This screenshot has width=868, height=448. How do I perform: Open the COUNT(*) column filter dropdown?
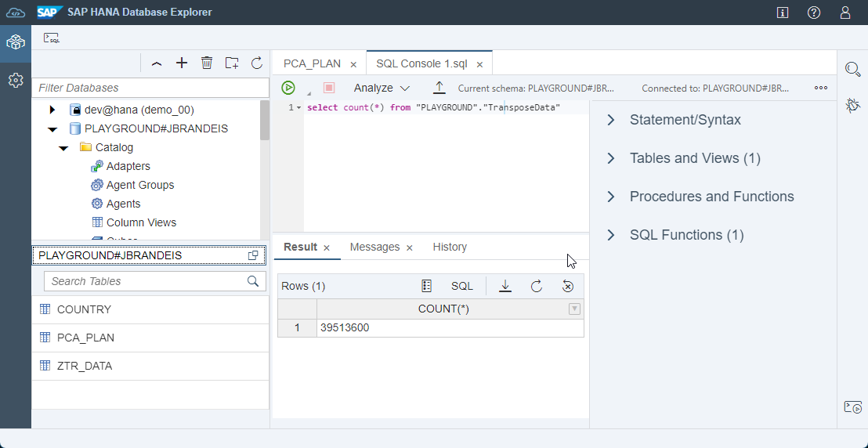coord(574,309)
